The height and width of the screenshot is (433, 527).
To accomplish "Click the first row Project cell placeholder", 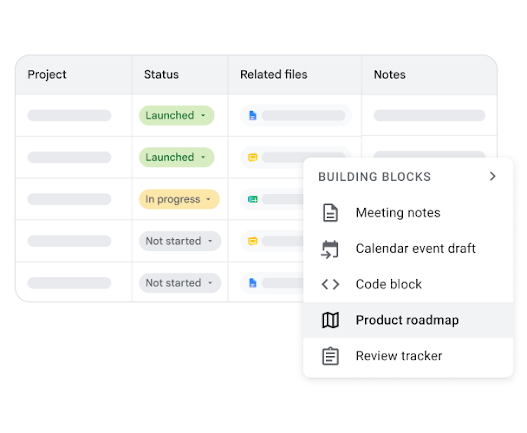I will click(x=69, y=116).
